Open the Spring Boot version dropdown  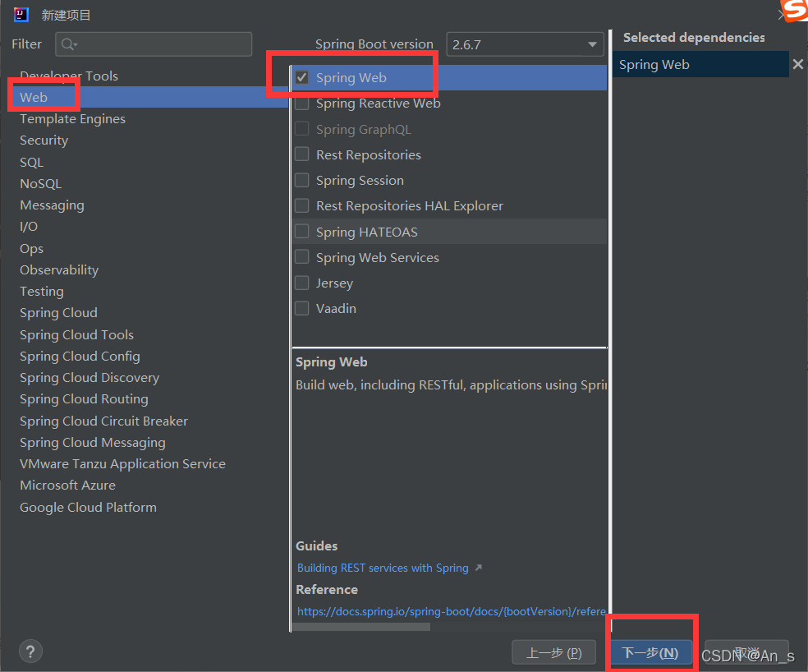(525, 44)
